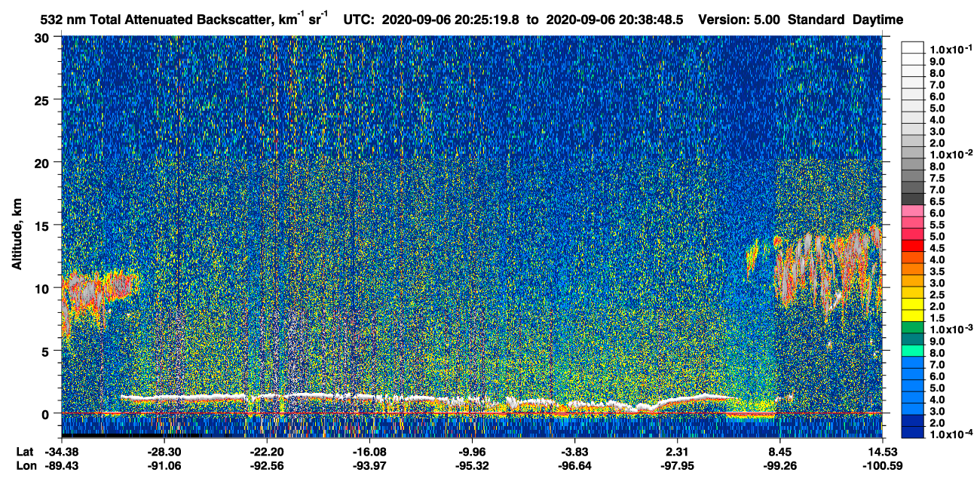
Task: Click the 1.5 colorbar label
Action: coord(937,318)
